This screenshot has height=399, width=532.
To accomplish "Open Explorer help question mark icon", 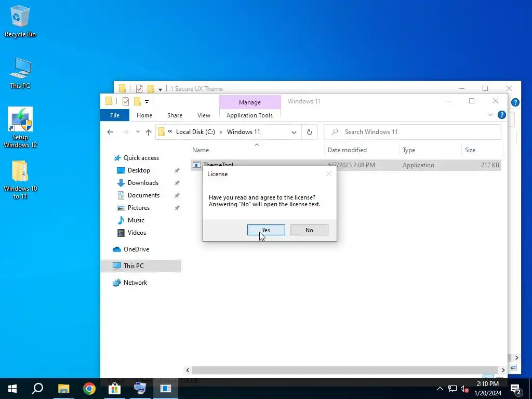I will (501, 115).
